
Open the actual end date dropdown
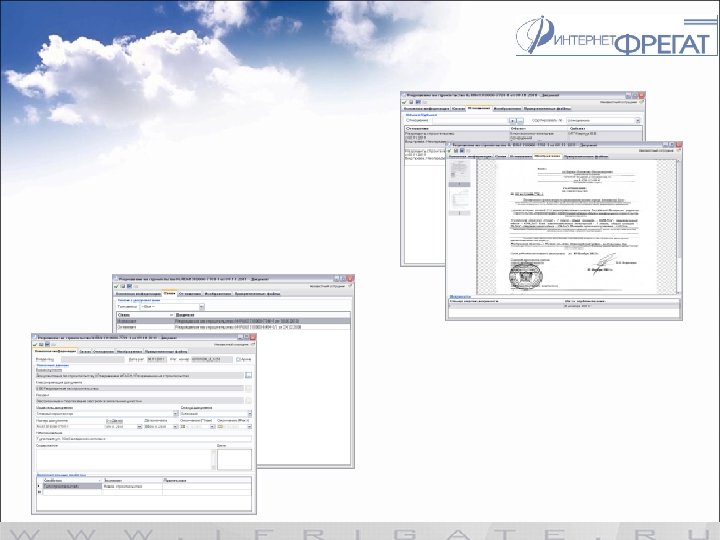(x=249, y=427)
